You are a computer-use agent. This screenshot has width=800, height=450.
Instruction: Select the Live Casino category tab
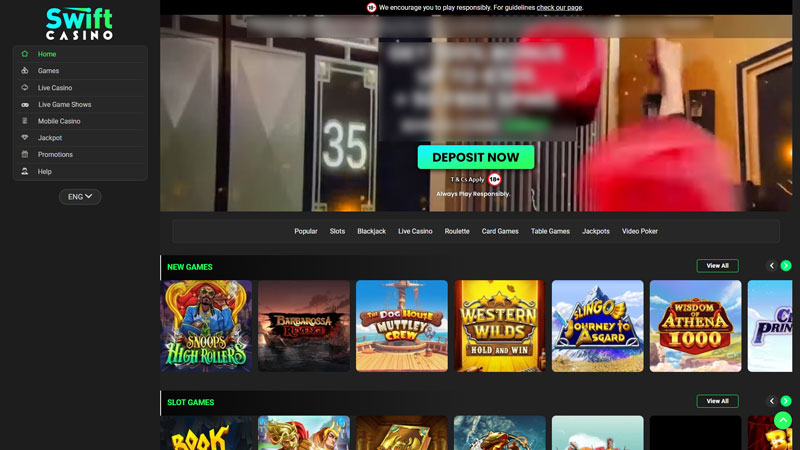(x=415, y=231)
